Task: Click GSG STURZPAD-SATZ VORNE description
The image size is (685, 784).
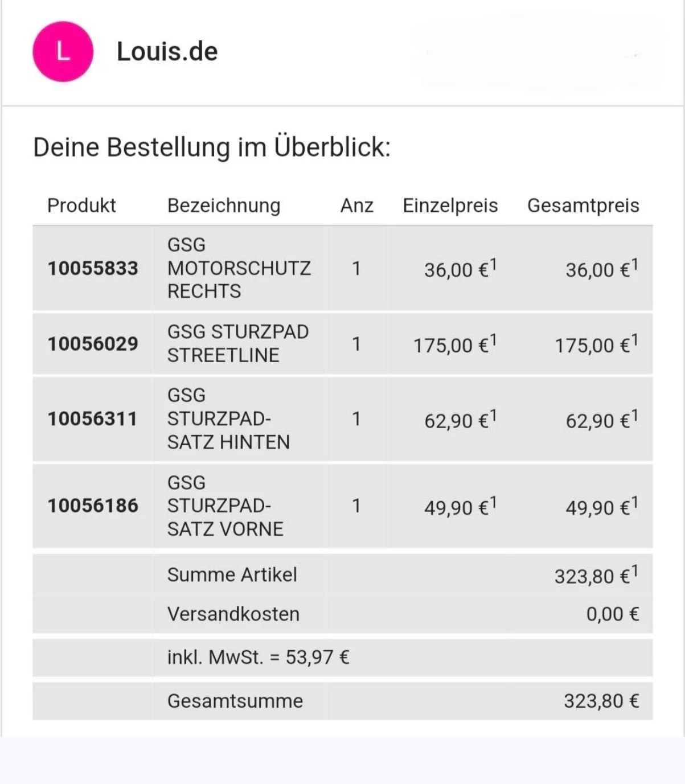Action: [x=225, y=506]
